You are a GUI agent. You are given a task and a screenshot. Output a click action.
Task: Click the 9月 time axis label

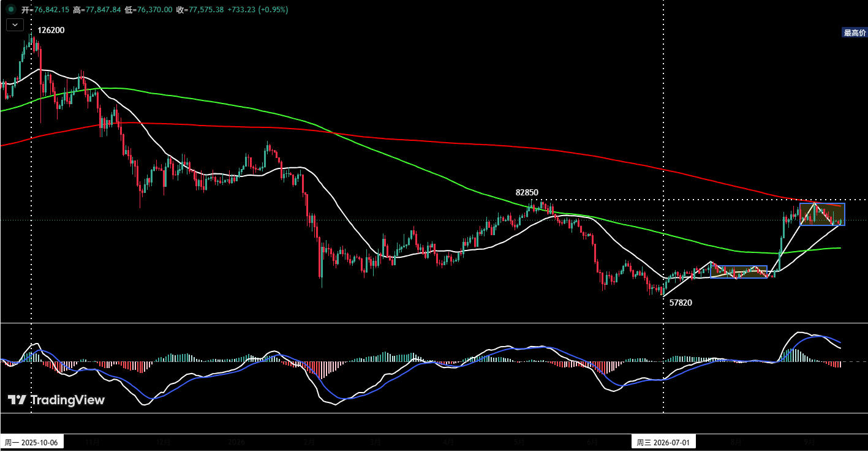coord(809,442)
